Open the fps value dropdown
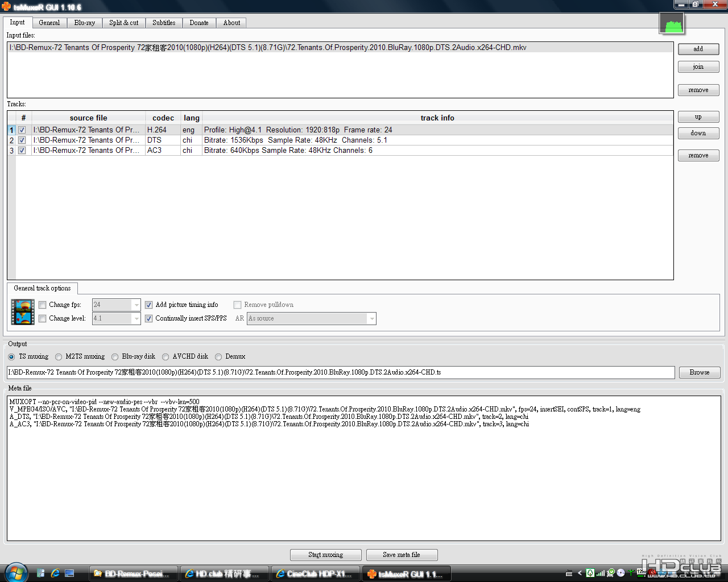Image resolution: width=728 pixels, height=582 pixels. [x=136, y=305]
